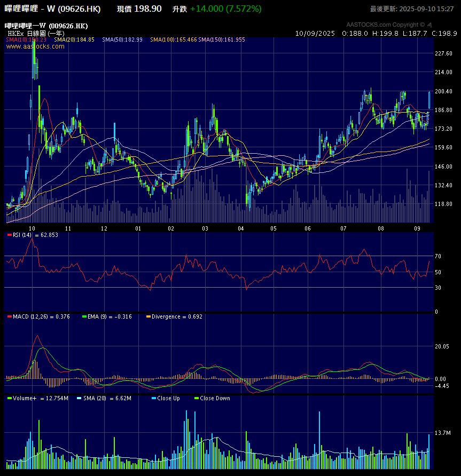Click the HKEx 日線圖 (一年) label

[x=36, y=34]
